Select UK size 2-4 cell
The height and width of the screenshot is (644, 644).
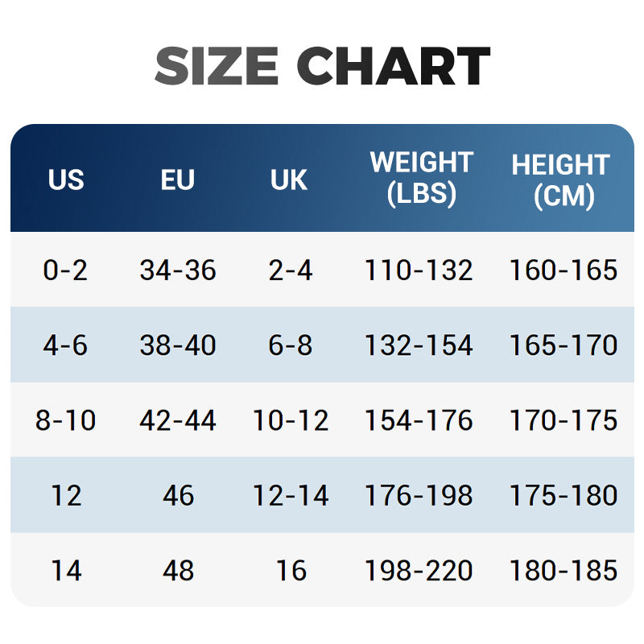click(291, 270)
